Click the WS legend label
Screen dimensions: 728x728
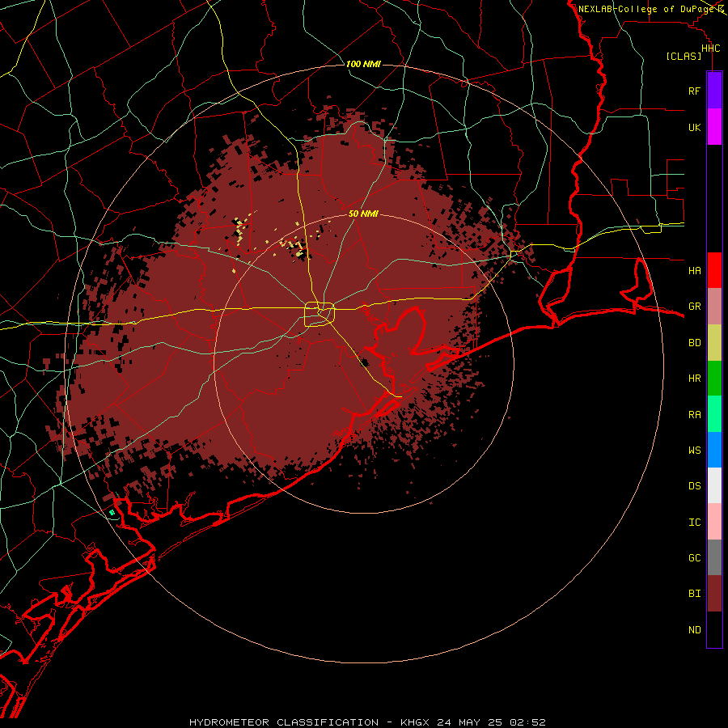click(x=694, y=451)
